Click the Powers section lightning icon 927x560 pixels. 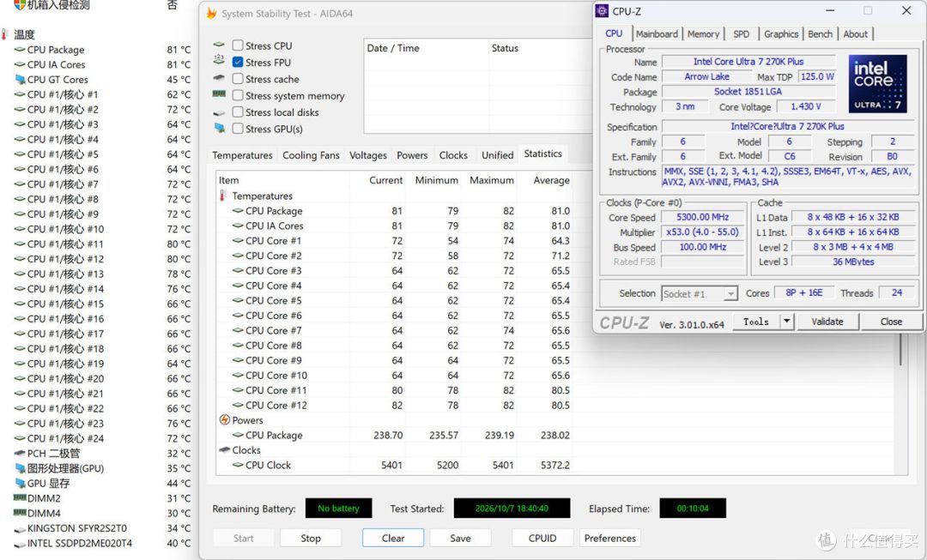click(x=225, y=420)
